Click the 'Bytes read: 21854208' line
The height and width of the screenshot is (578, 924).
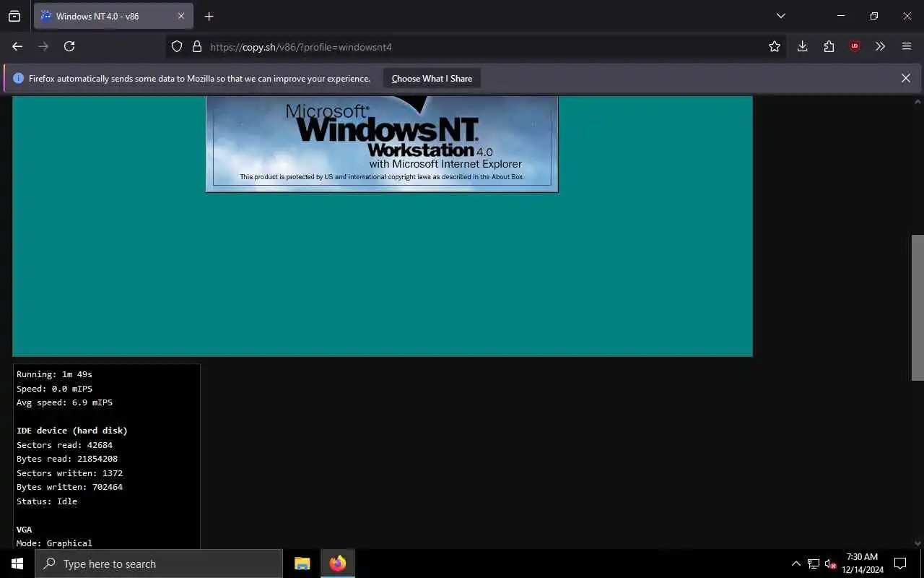[x=67, y=459]
